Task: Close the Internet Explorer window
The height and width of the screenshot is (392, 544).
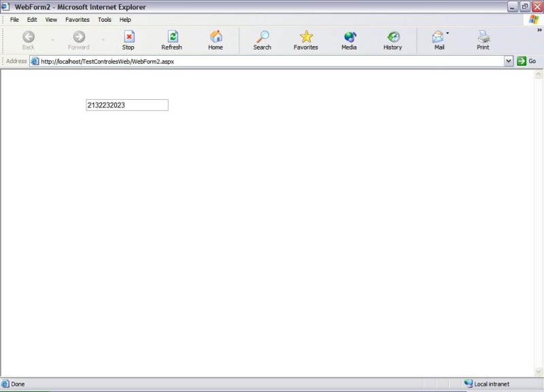Action: coord(537,7)
